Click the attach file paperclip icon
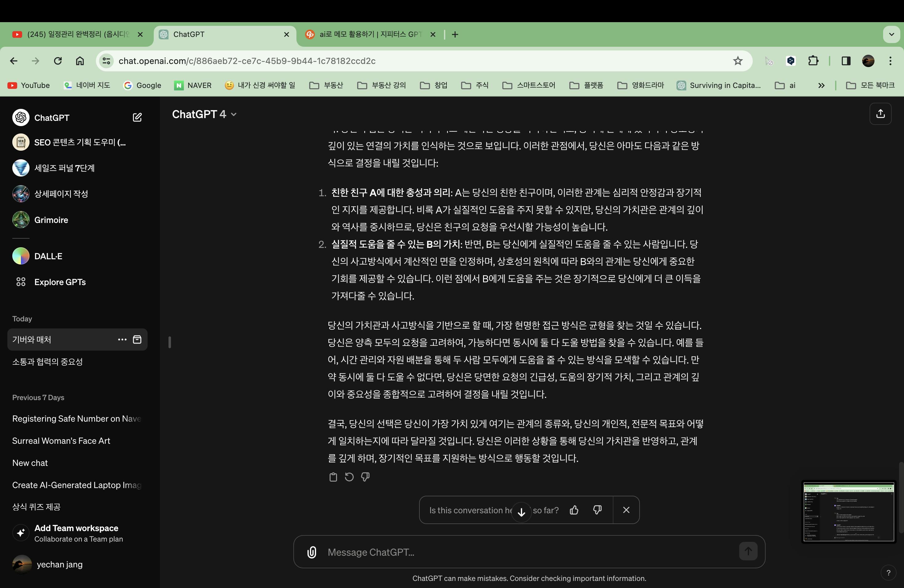Screen dimensions: 904x588 point(311,552)
